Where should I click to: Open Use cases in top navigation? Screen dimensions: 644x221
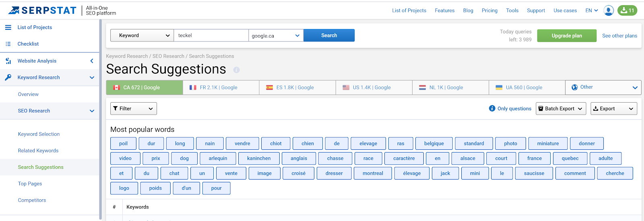[565, 10]
